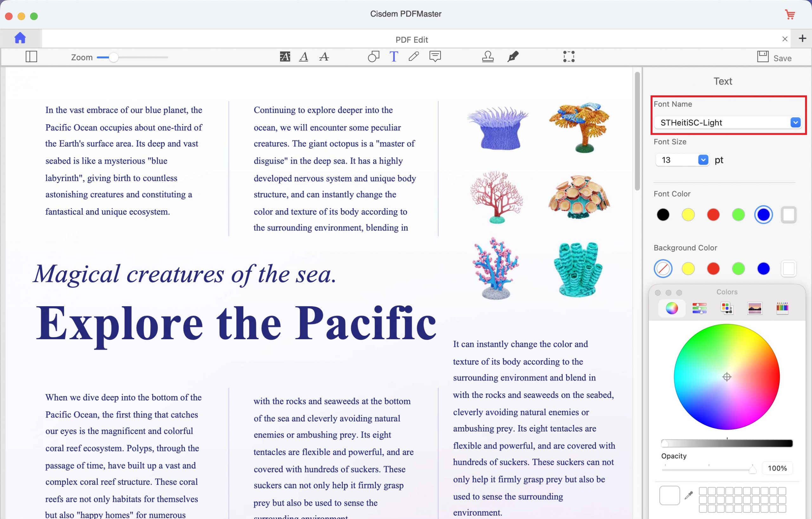Screen dimensions: 812x519
Task: Click the opacity 100% field
Action: tap(777, 468)
